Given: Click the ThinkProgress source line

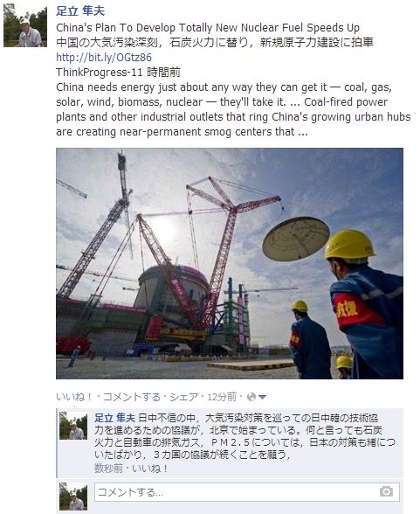Looking at the screenshot, I should coord(118,72).
